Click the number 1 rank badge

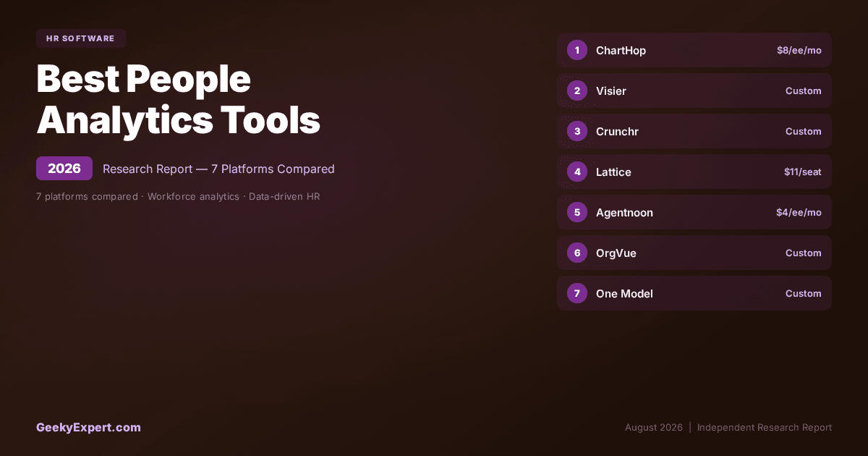tap(577, 50)
